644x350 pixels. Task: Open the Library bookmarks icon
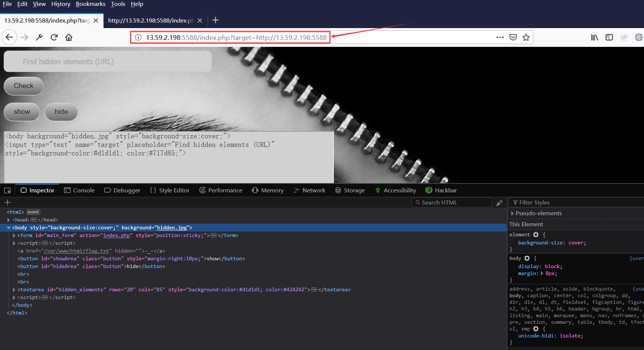[594, 37]
